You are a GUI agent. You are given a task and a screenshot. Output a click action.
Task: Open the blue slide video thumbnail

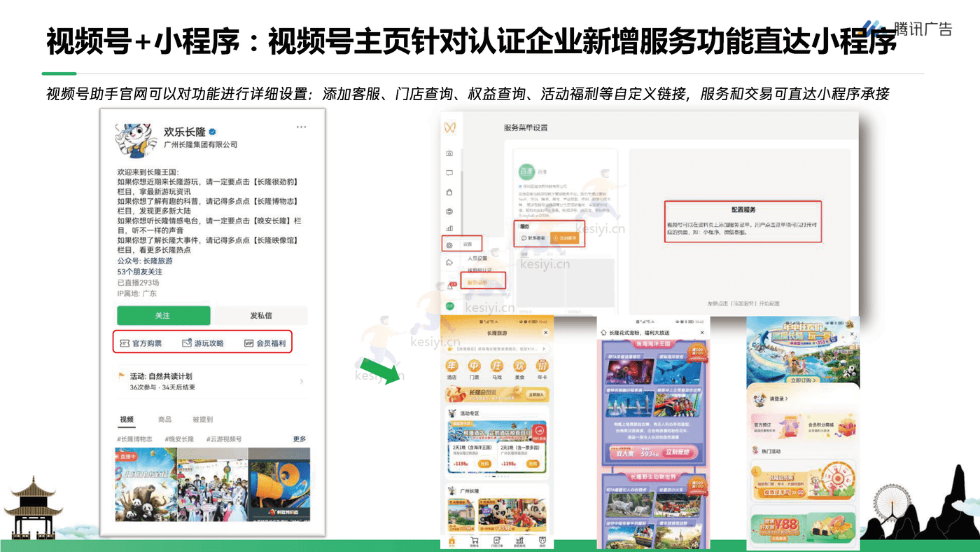(279, 485)
